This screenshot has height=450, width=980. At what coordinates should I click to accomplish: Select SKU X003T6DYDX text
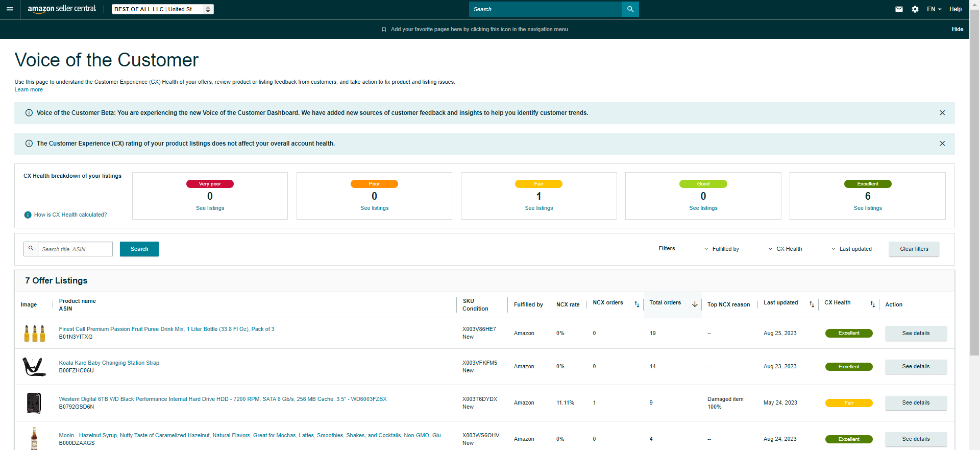coord(479,399)
